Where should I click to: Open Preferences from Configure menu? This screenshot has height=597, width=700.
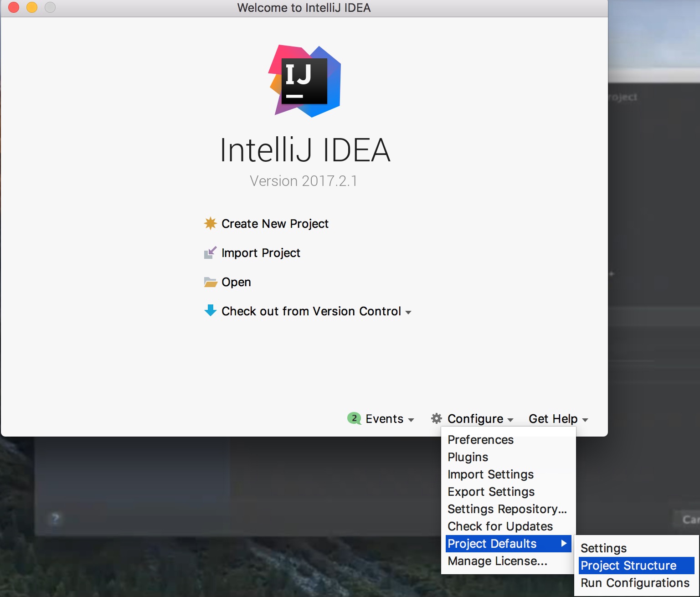click(x=508, y=440)
